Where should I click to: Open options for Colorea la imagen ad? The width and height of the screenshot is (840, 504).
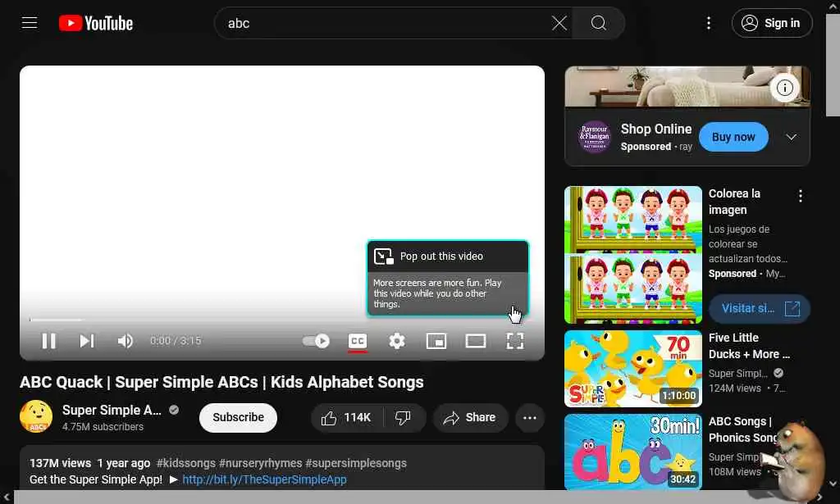point(801,196)
